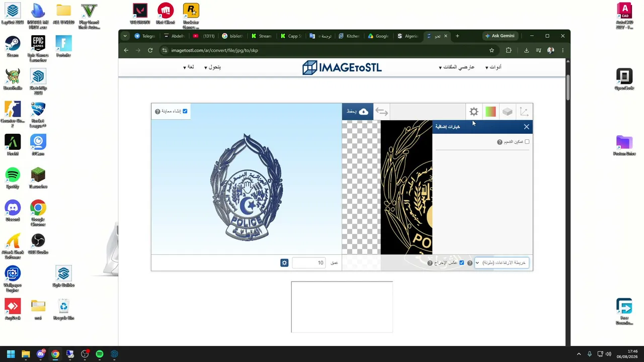Open the لغة language menu
This screenshot has width=644, height=362.
point(189,67)
